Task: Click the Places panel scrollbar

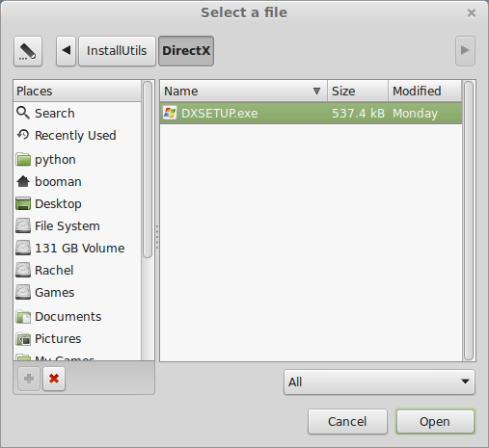Action: click(148, 170)
